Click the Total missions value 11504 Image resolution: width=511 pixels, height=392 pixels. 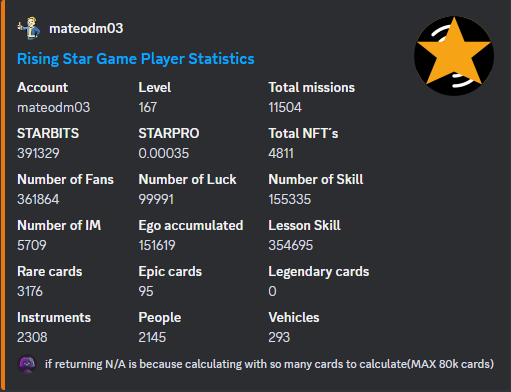coord(285,107)
